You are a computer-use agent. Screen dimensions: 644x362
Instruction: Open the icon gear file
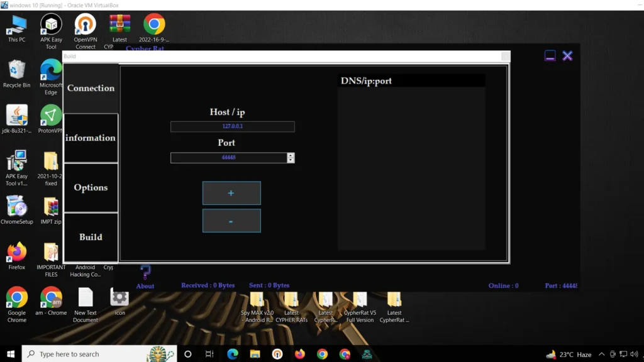119,301
